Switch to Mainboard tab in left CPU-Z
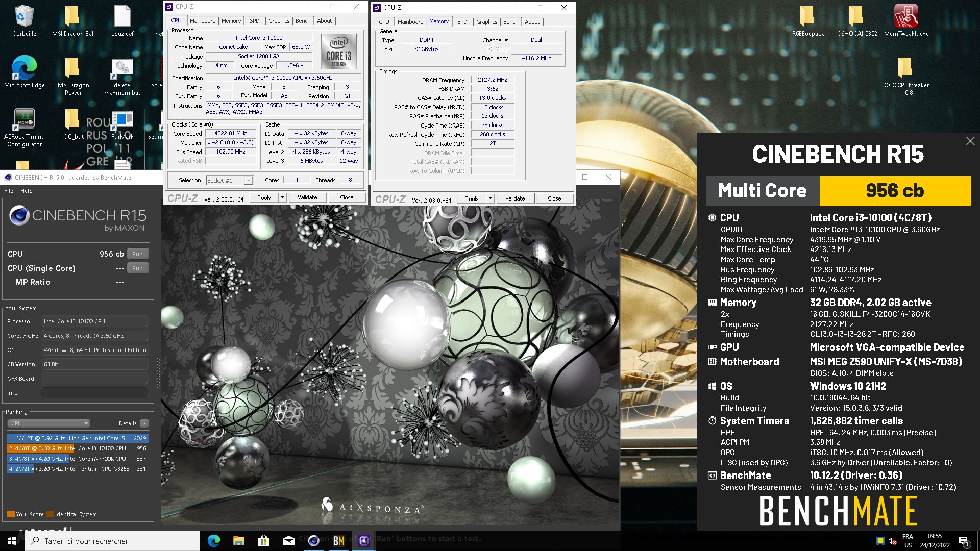Image resolution: width=980 pixels, height=551 pixels. [x=203, y=21]
